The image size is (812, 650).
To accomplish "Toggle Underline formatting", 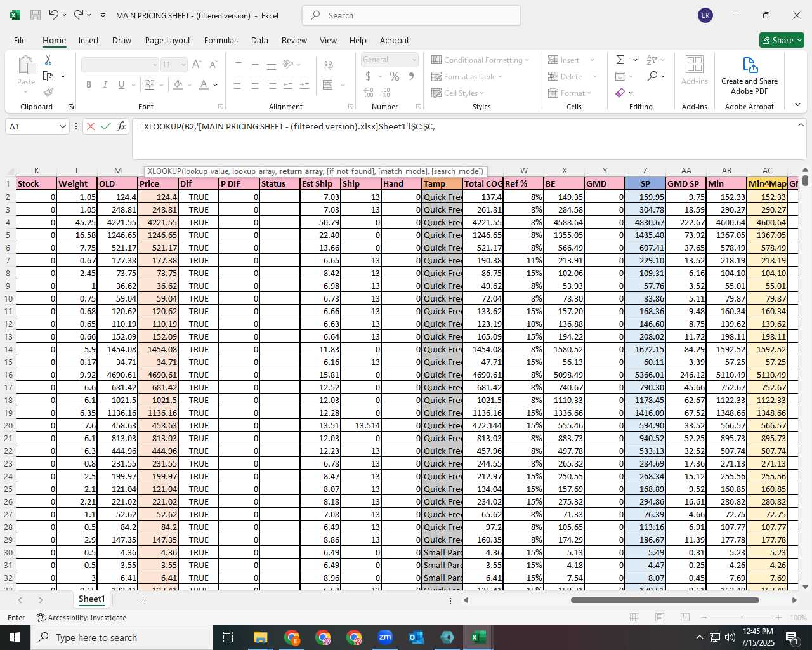I will coord(121,84).
